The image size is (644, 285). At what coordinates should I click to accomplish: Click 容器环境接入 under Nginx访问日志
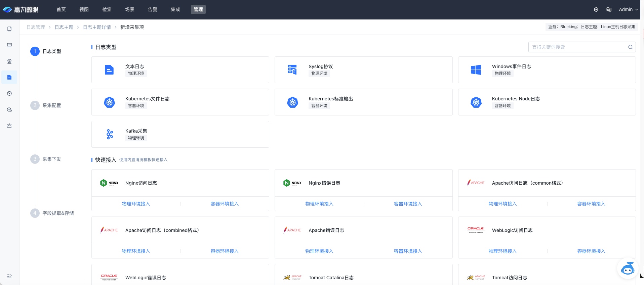tap(225, 204)
